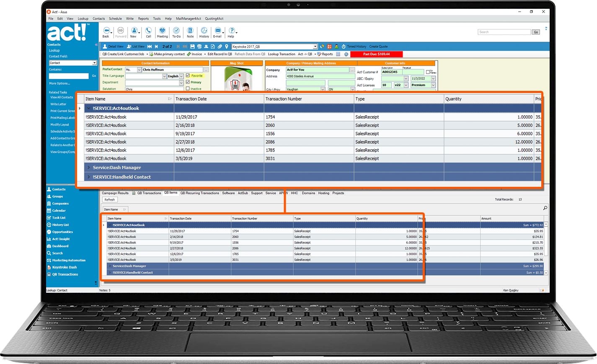The width and height of the screenshot is (597, 364).
Task: Switch to List View
Action: point(136,46)
